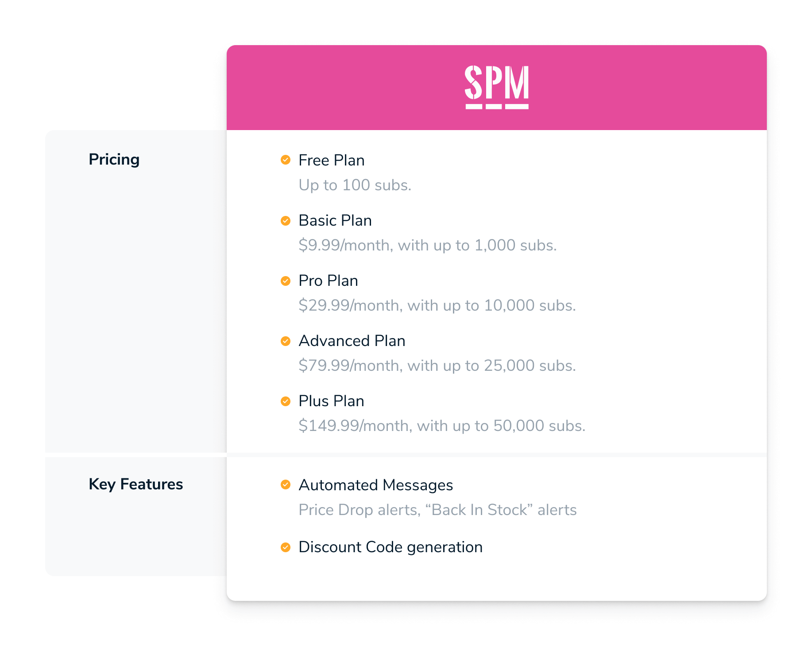Click the checkmark icon beside Advanced Plan

point(286,341)
